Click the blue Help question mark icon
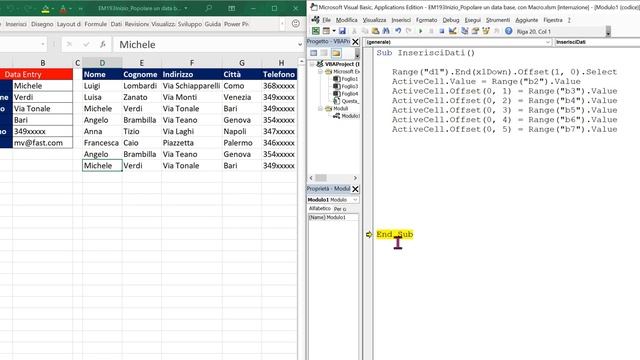 [x=509, y=31]
